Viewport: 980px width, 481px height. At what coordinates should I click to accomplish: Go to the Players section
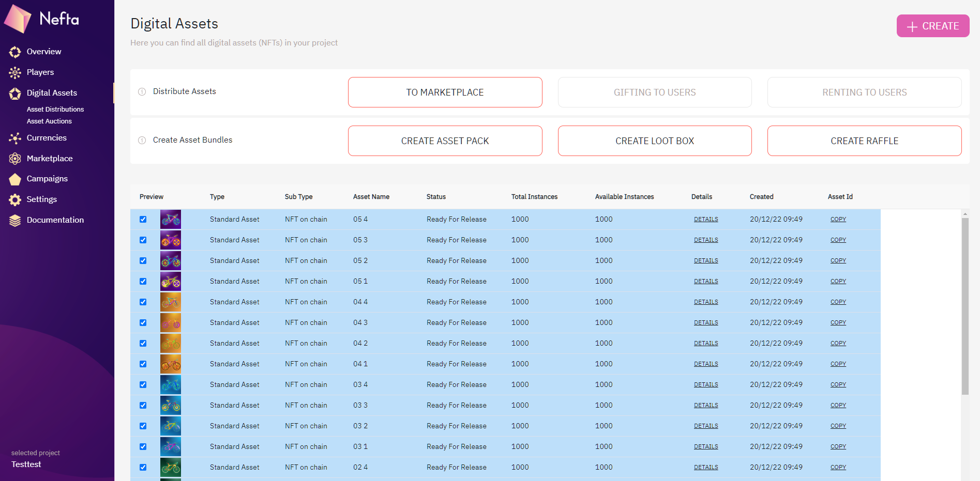coord(40,72)
